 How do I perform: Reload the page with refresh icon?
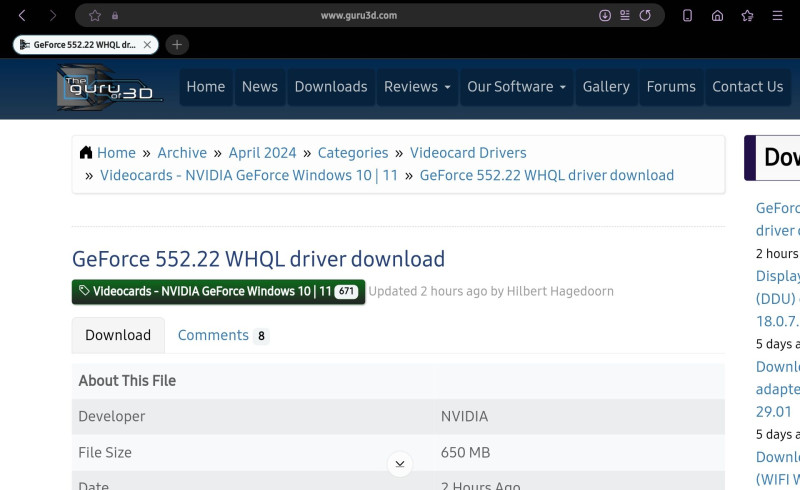[x=645, y=15]
